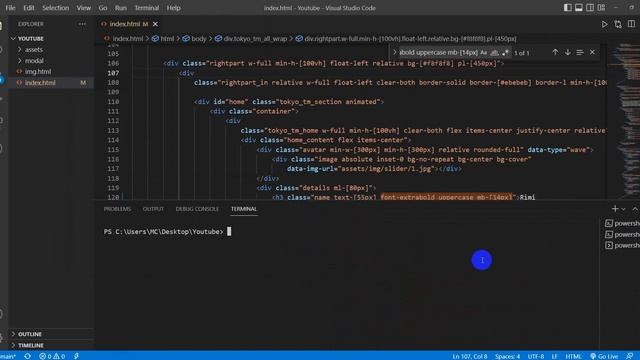The image size is (640, 360).
Task: Select the third powershell terminal
Action: 622,245
